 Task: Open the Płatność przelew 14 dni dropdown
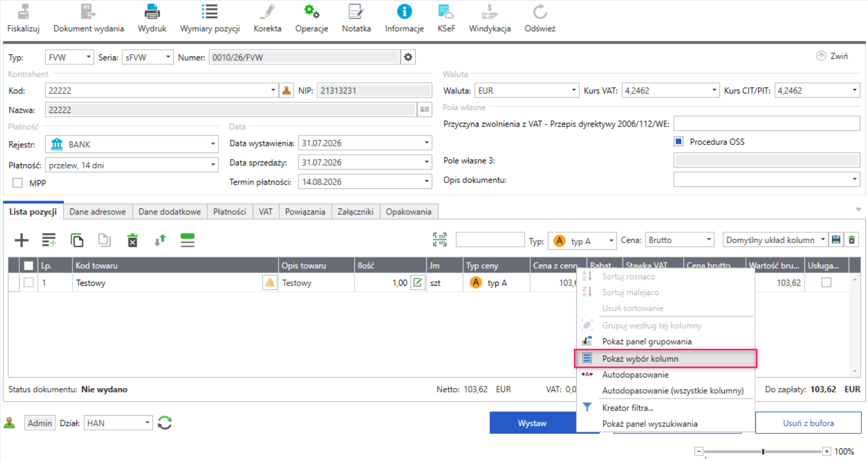[x=213, y=165]
